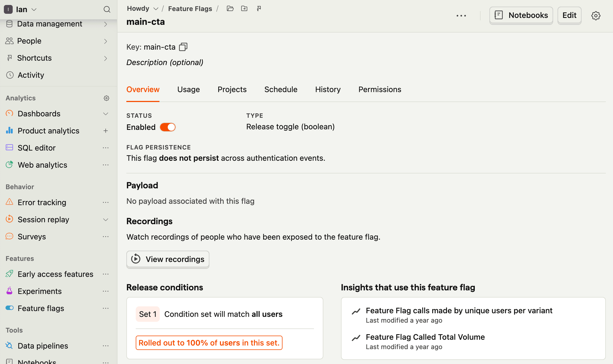Image resolution: width=613 pixels, height=364 pixels.
Task: Switch to the Permissions tab
Action: pyautogui.click(x=380, y=90)
